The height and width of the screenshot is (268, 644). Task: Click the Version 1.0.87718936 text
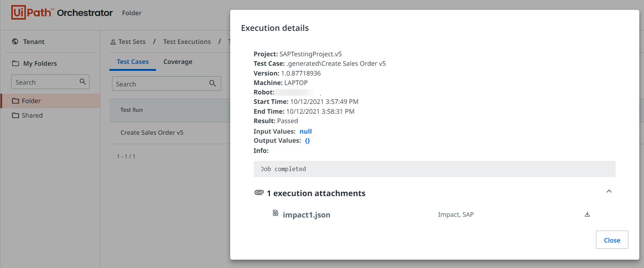(287, 73)
